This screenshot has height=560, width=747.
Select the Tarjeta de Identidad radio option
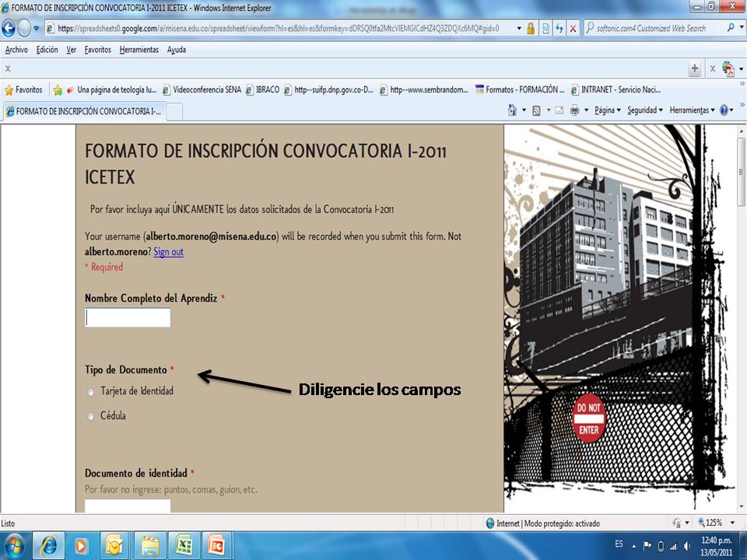click(90, 392)
